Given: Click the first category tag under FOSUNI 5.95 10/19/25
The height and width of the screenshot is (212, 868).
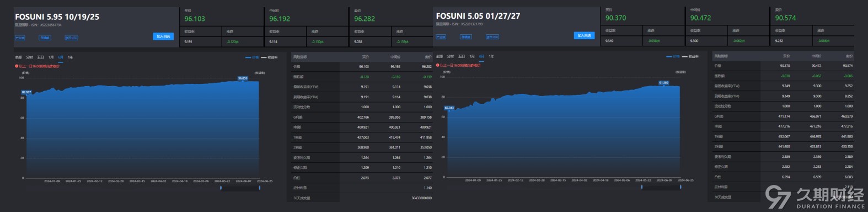Looking at the screenshot, I should pyautogui.click(x=20, y=38).
